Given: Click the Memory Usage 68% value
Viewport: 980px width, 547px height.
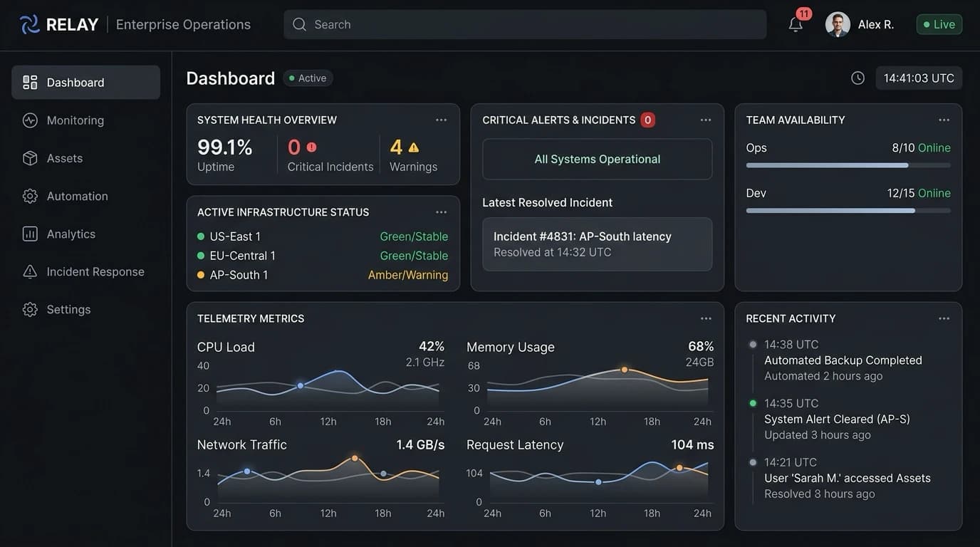Looking at the screenshot, I should click(x=701, y=346).
